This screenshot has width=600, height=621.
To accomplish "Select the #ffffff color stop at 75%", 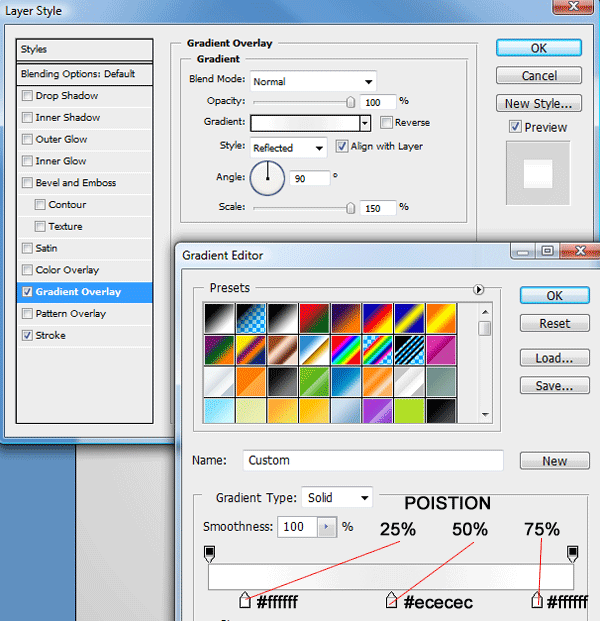I will [x=537, y=600].
